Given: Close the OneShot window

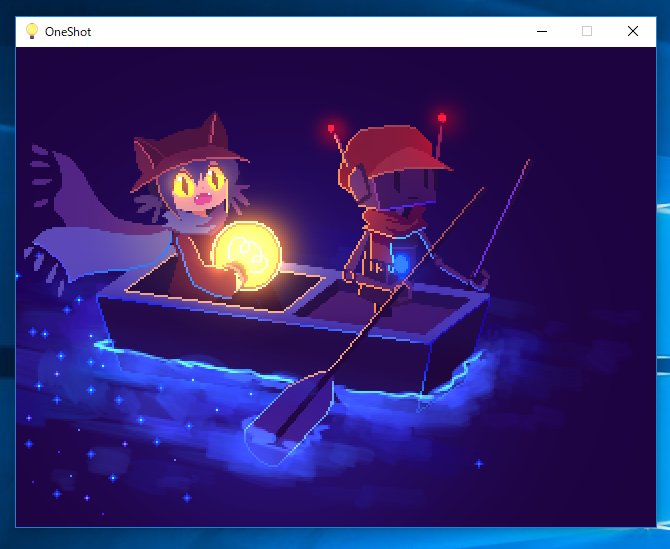Looking at the screenshot, I should coord(633,31).
